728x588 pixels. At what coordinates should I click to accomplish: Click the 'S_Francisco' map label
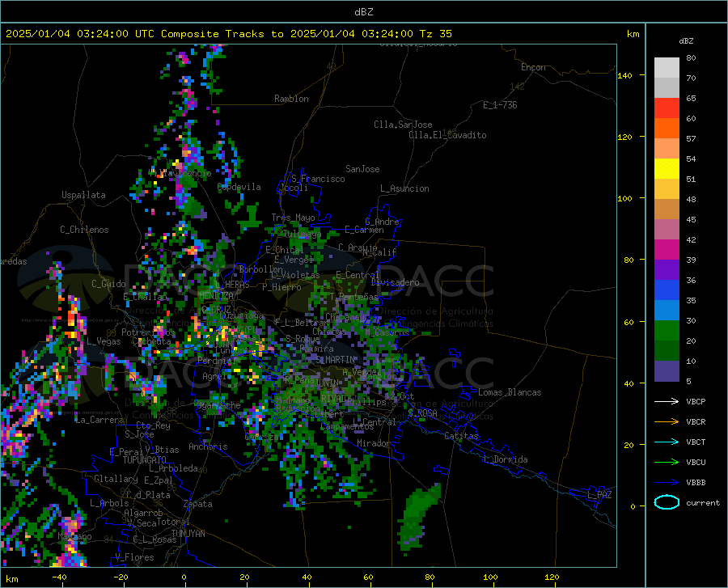(318, 179)
